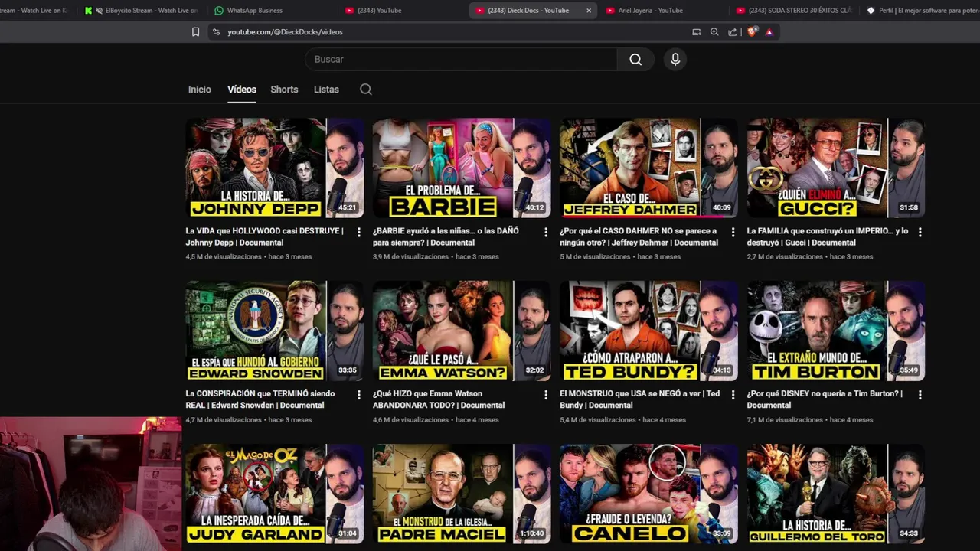Viewport: 980px width, 551px height.
Task: Click the bookmark icon in address bar
Action: click(x=195, y=32)
